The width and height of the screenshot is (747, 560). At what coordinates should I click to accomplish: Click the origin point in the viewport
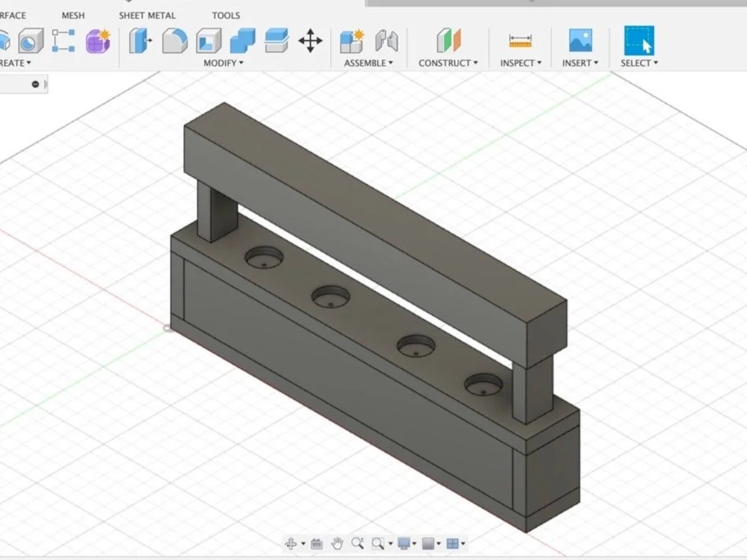[x=167, y=328]
